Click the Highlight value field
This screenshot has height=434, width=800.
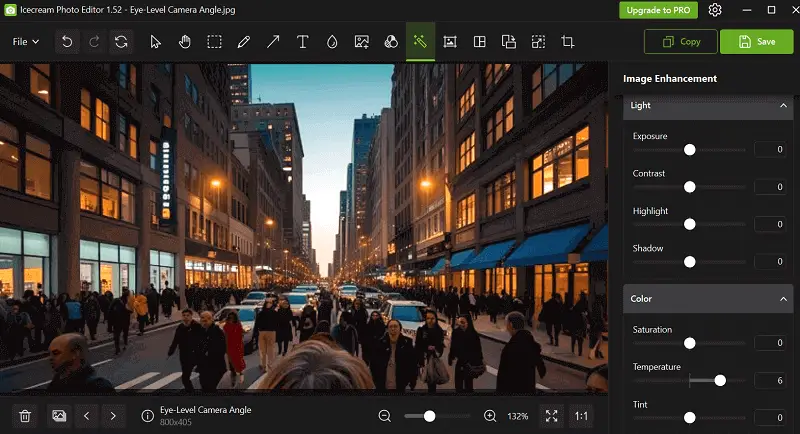pyautogui.click(x=770, y=224)
